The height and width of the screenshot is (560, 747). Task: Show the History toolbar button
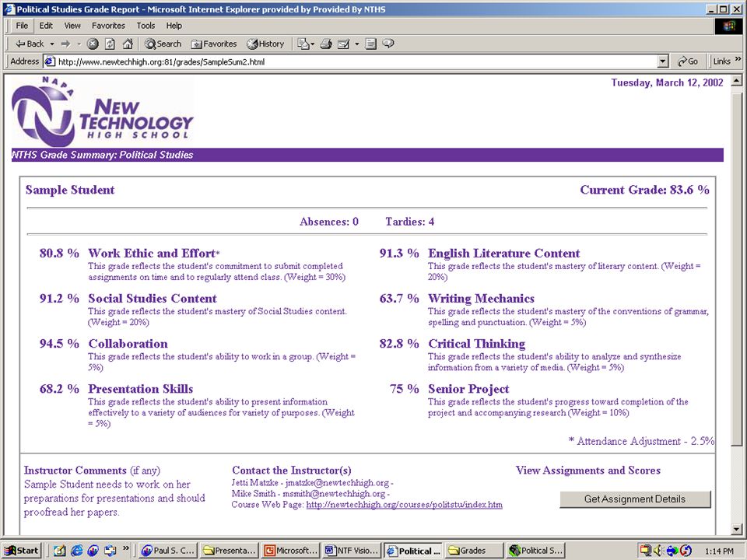[265, 44]
